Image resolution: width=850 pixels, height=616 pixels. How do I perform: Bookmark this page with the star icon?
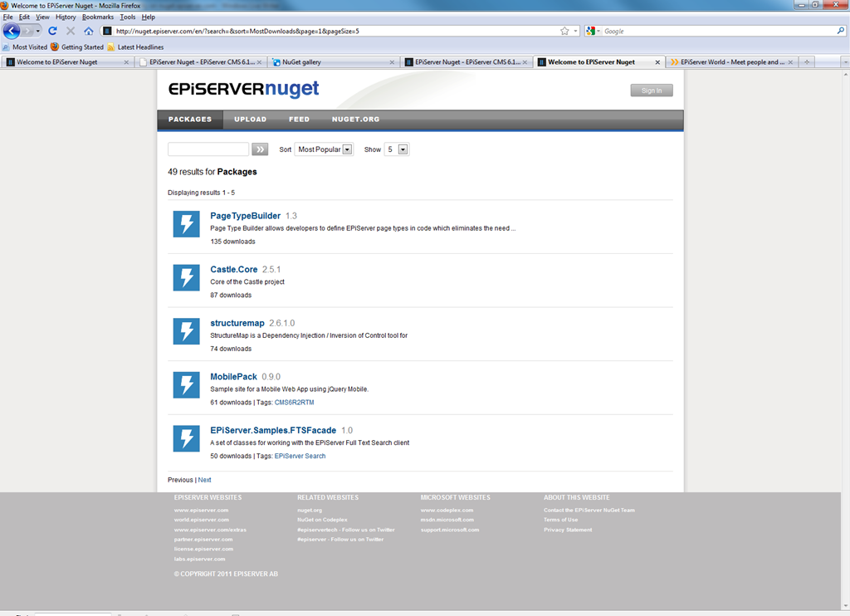pos(564,31)
